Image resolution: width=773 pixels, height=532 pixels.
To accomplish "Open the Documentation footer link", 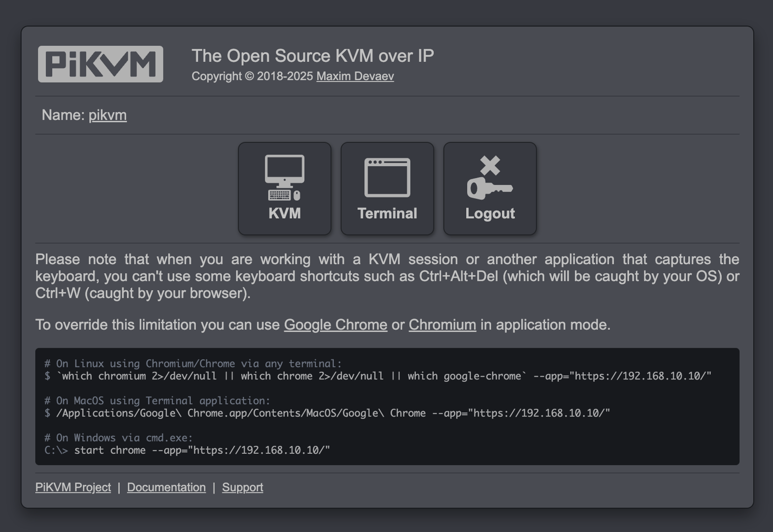I will coord(166,487).
